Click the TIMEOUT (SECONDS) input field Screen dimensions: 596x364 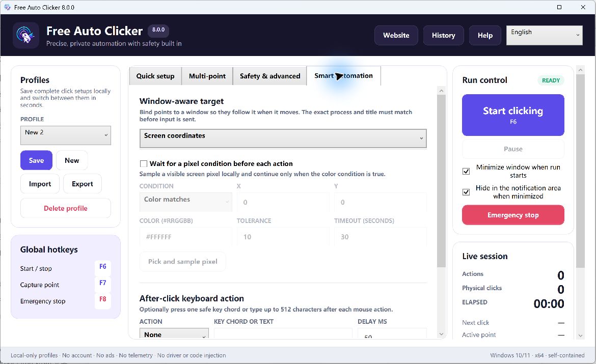pos(380,237)
